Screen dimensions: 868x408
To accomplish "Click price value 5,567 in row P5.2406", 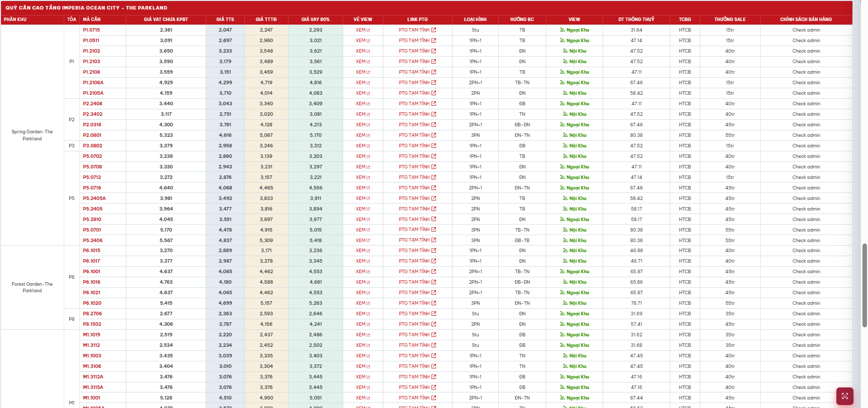I will [166, 241].
